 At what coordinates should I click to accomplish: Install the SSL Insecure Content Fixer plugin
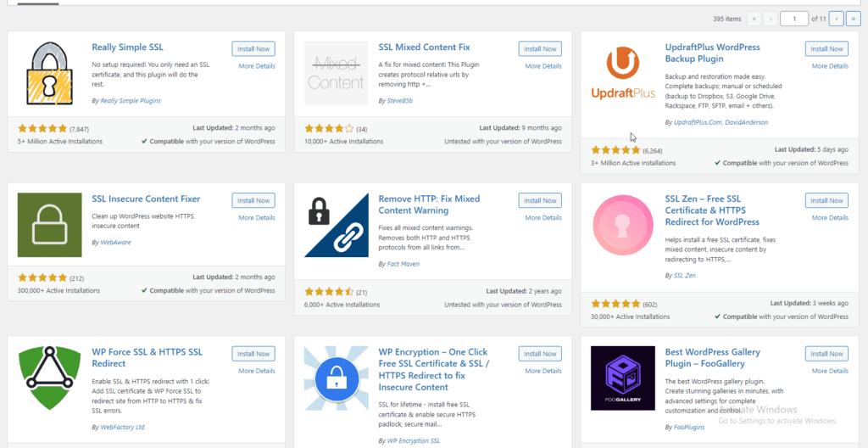[253, 201]
